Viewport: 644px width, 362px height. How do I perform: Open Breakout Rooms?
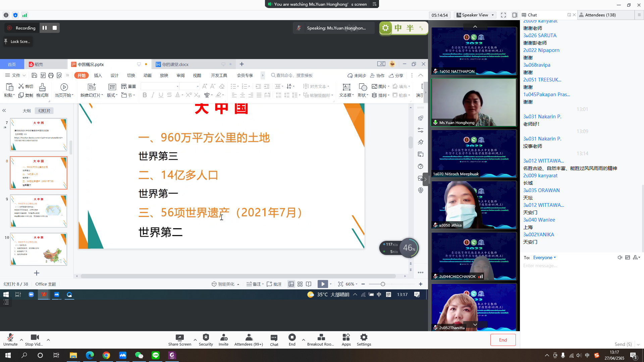click(321, 340)
